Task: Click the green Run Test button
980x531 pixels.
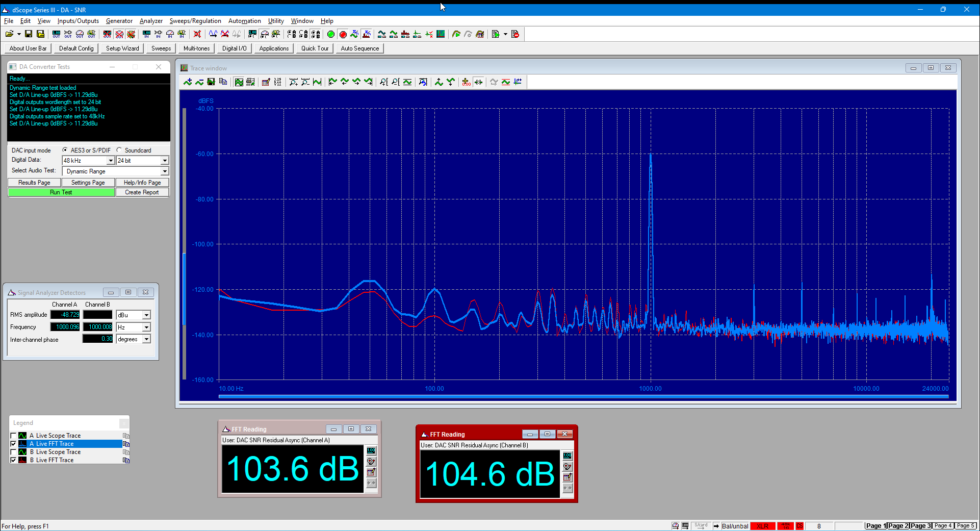Action: tap(61, 192)
